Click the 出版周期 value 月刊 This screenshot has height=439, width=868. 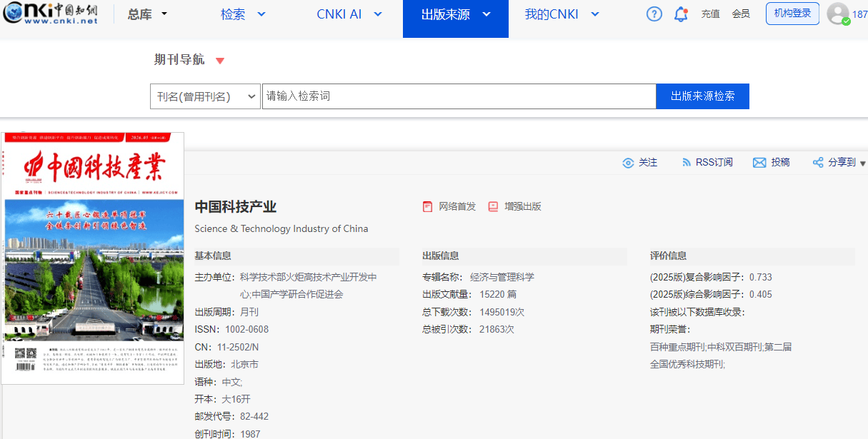click(x=249, y=312)
